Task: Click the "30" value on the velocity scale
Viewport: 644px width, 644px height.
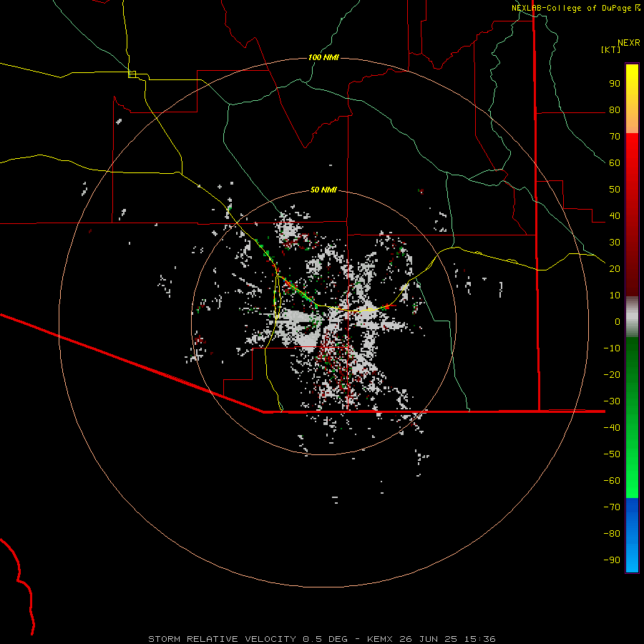Action: pyautogui.click(x=615, y=243)
